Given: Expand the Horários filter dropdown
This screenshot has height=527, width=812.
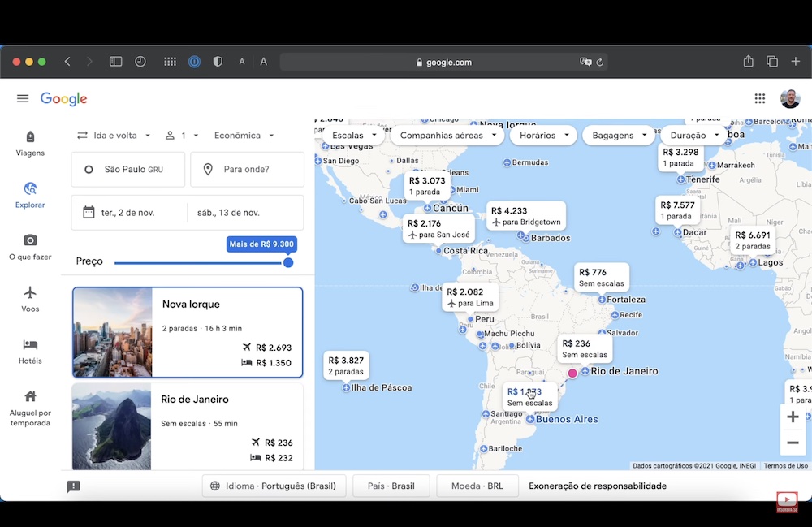Looking at the screenshot, I should pos(544,135).
